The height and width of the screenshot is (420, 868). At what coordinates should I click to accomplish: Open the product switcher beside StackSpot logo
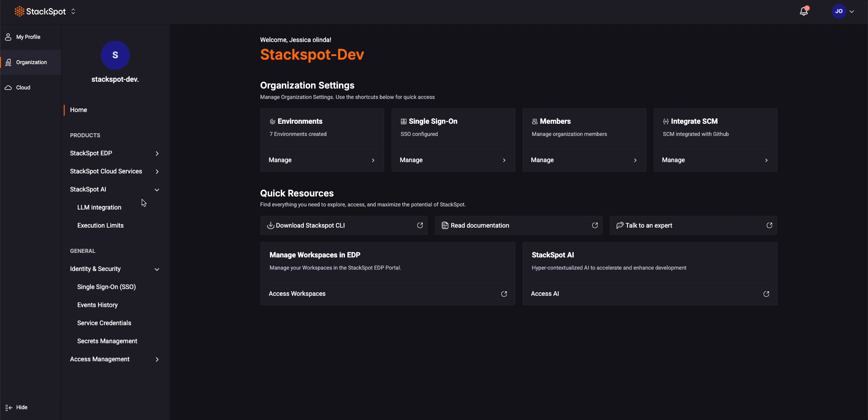pos(73,12)
